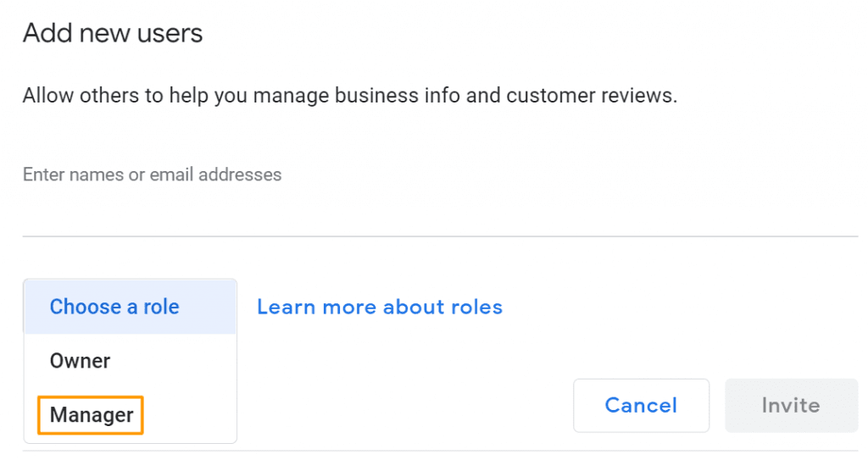
Task: Click the 'Choose a role' dropdown header
Action: tap(114, 307)
